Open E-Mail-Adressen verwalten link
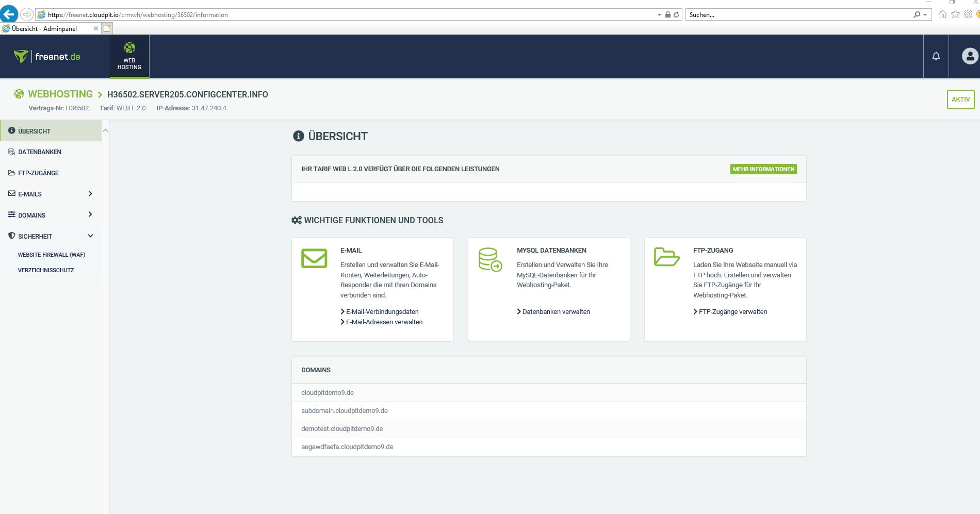The image size is (980, 514). click(384, 322)
